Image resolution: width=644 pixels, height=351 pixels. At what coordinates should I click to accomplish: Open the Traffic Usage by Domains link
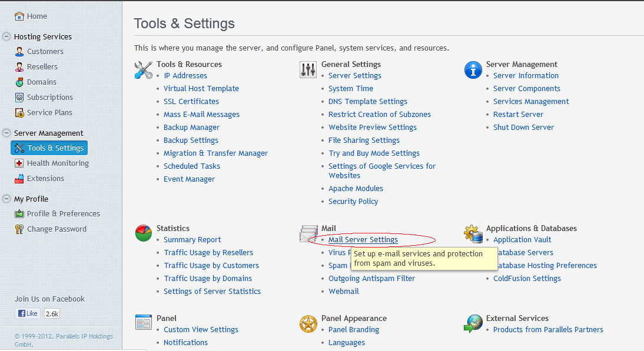pos(208,278)
